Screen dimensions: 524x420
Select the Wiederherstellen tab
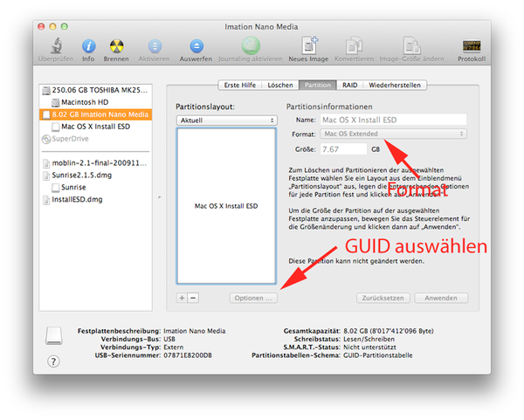tap(396, 86)
